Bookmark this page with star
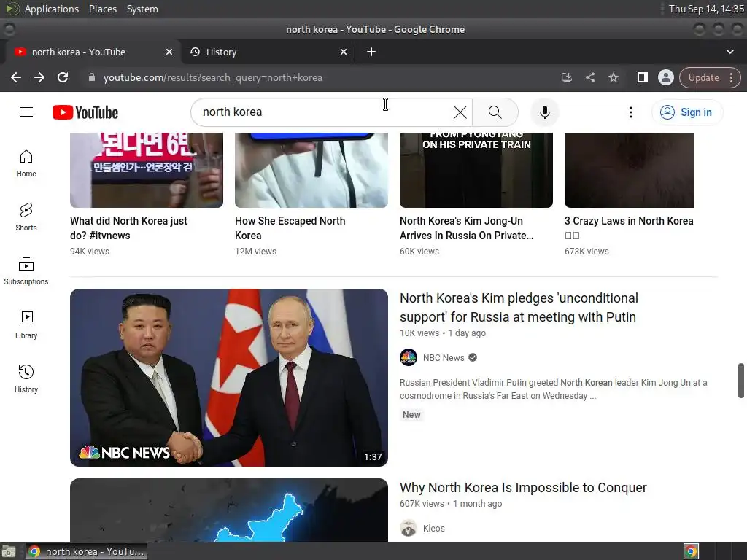 point(613,77)
